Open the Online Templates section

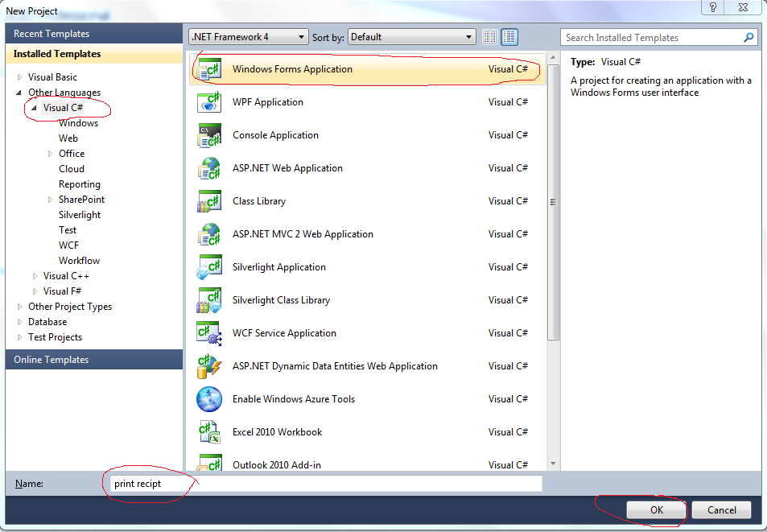pyautogui.click(x=94, y=360)
